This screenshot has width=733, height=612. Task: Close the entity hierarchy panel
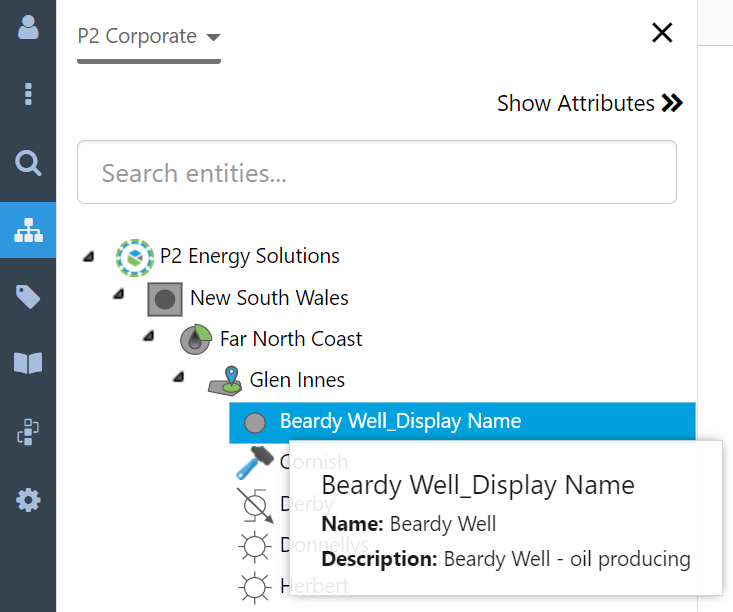(662, 33)
